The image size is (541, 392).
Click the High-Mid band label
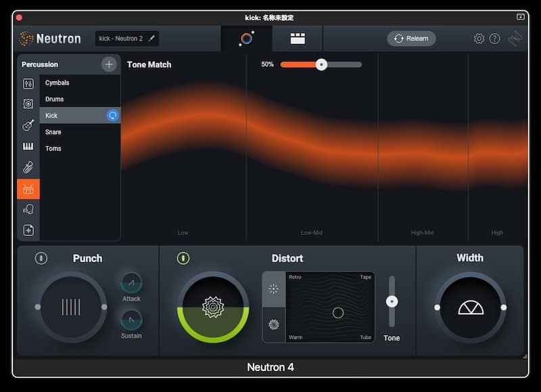pos(422,232)
